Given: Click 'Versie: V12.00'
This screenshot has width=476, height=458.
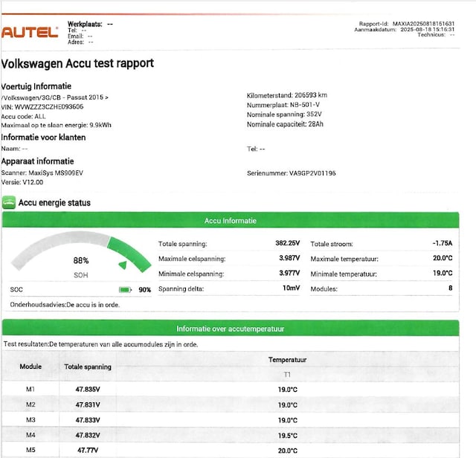Looking at the screenshot, I should click(22, 182).
